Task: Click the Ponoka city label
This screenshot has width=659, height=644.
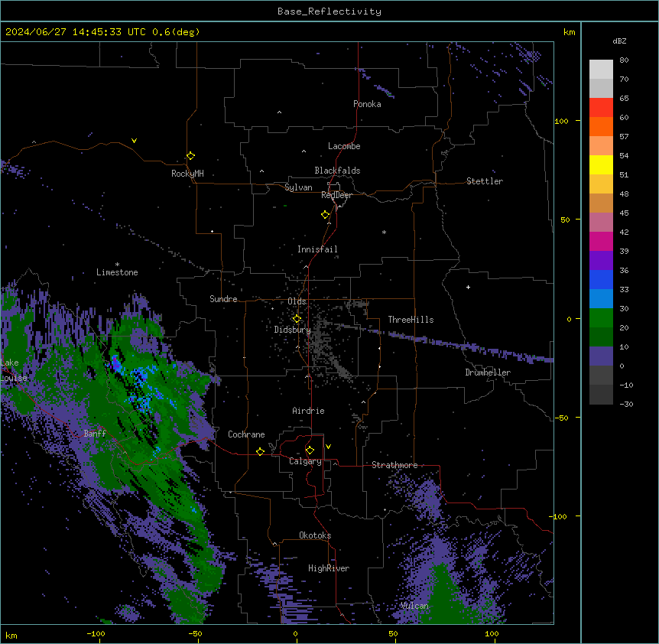Action: (367, 104)
